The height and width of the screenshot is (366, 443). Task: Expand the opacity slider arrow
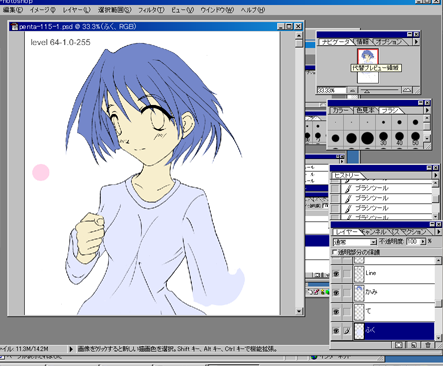coord(423,242)
